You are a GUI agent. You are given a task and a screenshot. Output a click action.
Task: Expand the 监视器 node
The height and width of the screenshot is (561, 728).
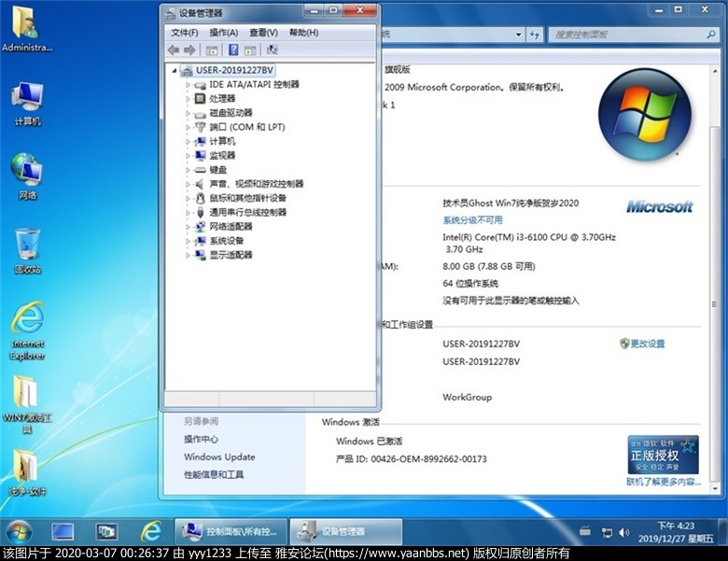pyautogui.click(x=188, y=156)
